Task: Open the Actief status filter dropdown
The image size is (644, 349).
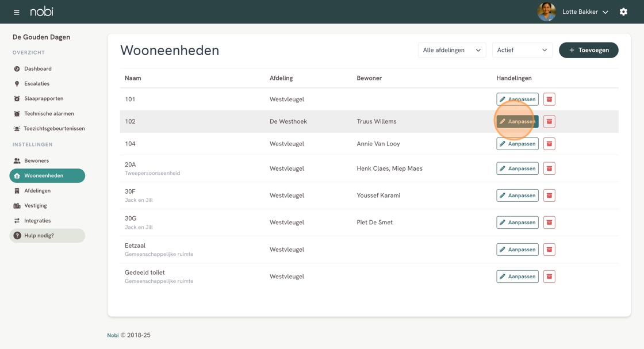Action: pos(522,50)
